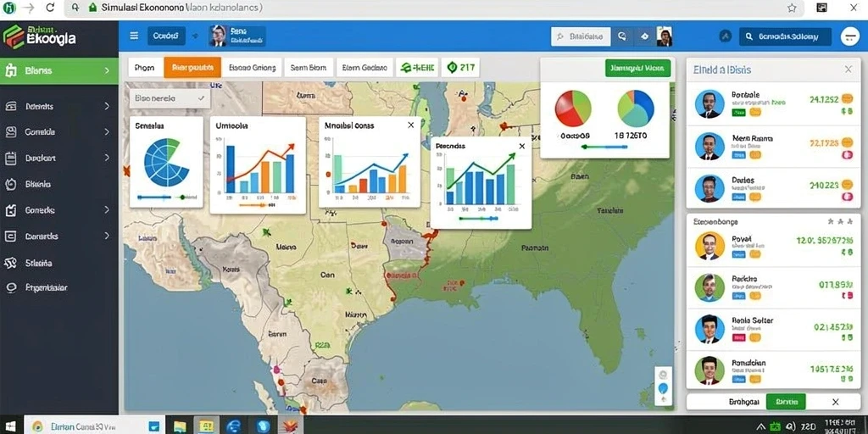The width and height of the screenshot is (868, 434).
Task: Select the Sem Blom tab
Action: click(x=309, y=68)
